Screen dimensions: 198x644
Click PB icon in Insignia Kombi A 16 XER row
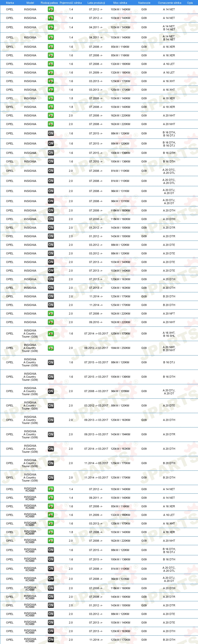coord(51,506)
